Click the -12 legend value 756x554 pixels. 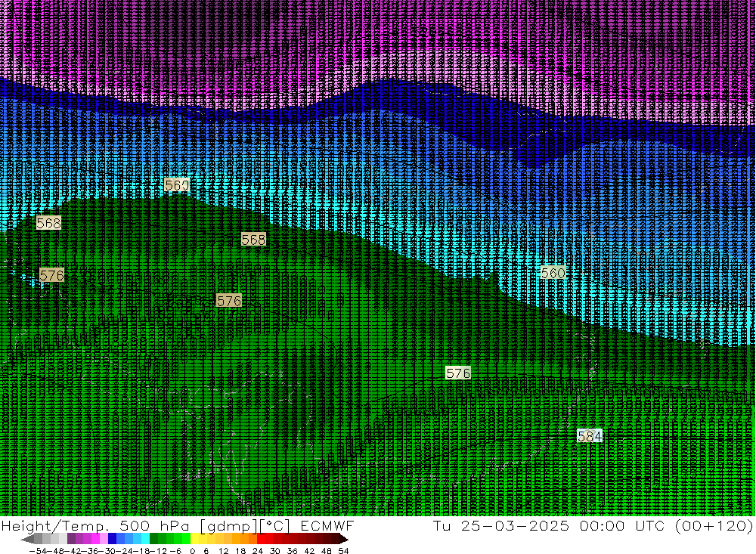159,551
